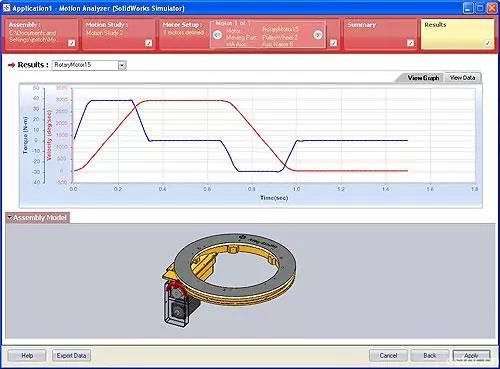Click the pulley assembly 3D model preview
This screenshot has width=500, height=369.
click(x=229, y=279)
